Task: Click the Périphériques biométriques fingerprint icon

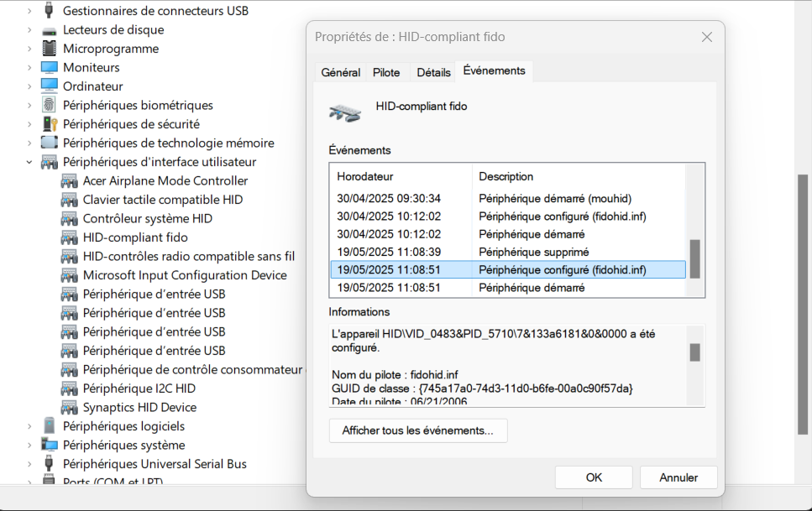Action: pyautogui.click(x=50, y=105)
